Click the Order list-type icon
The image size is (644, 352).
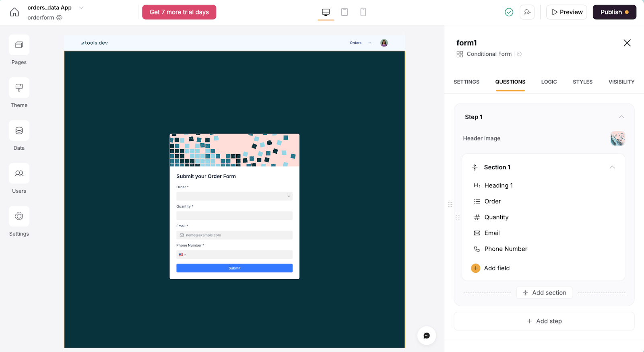[x=477, y=201]
